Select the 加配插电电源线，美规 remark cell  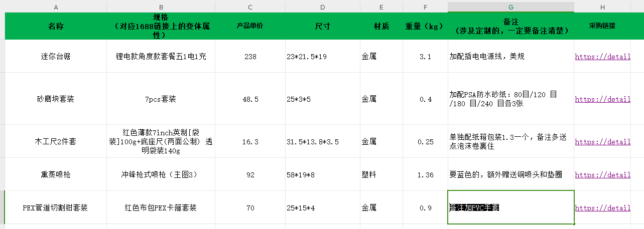pyautogui.click(x=510, y=57)
